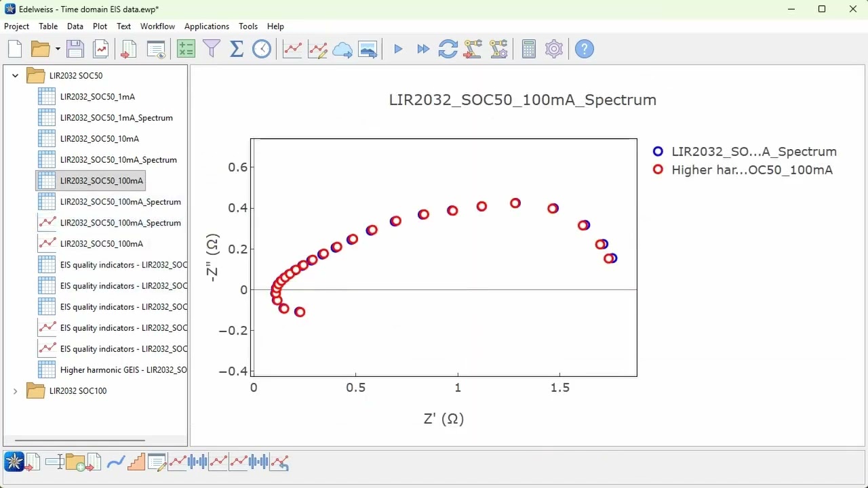Refresh using circular arrows icon
868x488 pixels.
tap(448, 49)
